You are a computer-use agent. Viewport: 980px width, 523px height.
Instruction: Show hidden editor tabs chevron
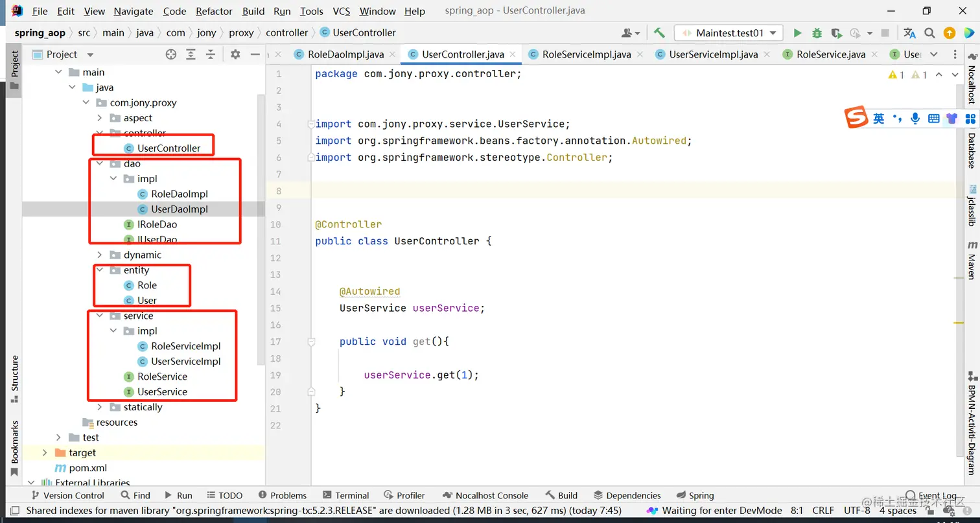[933, 54]
